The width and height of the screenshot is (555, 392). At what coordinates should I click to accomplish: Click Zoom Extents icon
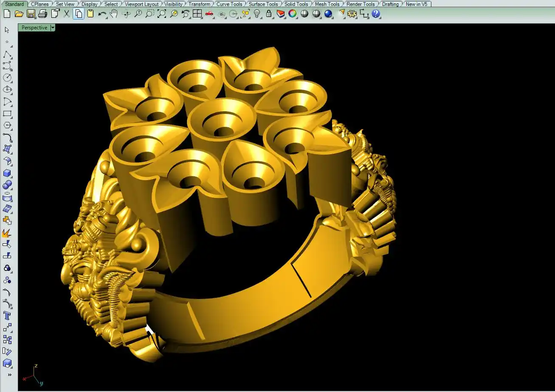pos(162,14)
